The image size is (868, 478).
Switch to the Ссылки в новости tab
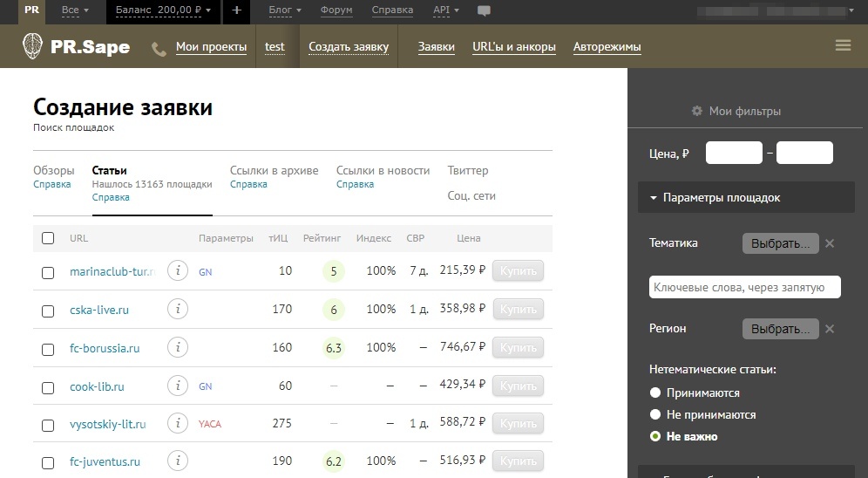coord(383,171)
